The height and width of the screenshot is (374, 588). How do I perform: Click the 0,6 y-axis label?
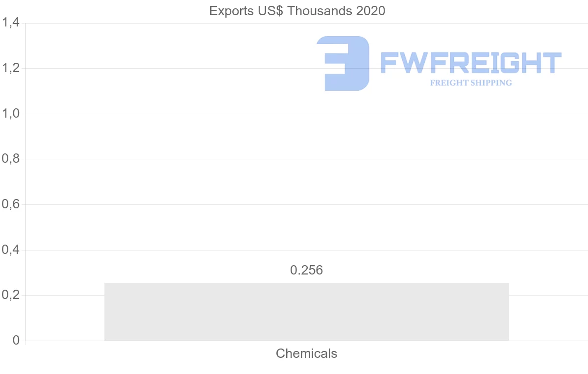tap(10, 204)
